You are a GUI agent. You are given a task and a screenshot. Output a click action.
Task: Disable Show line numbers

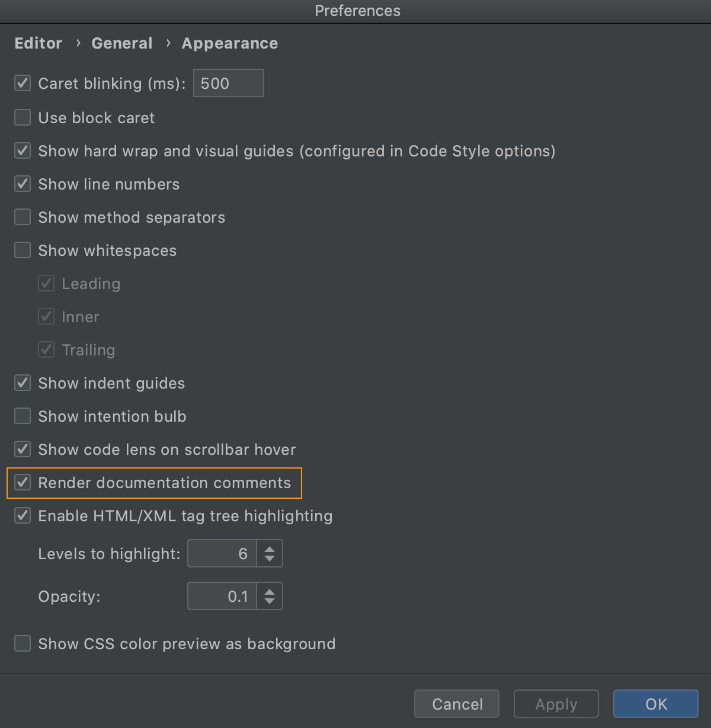[x=23, y=184]
